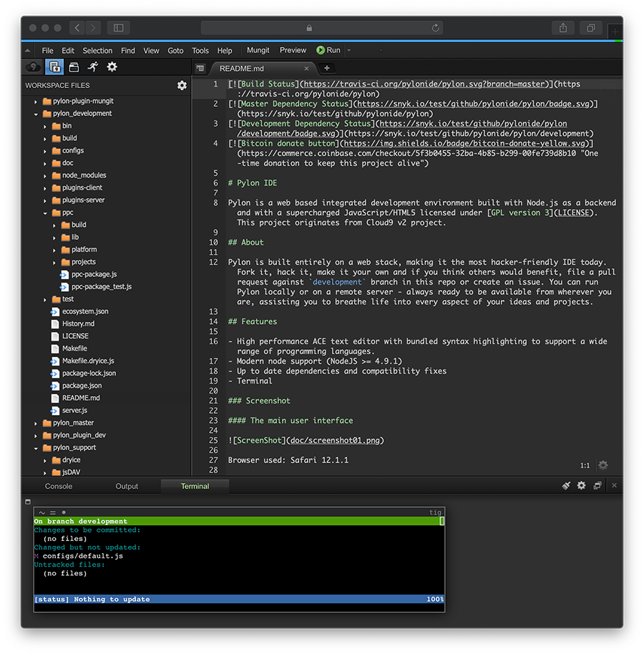Click the browser Share icon
The height and width of the screenshot is (654, 644).
tap(563, 28)
